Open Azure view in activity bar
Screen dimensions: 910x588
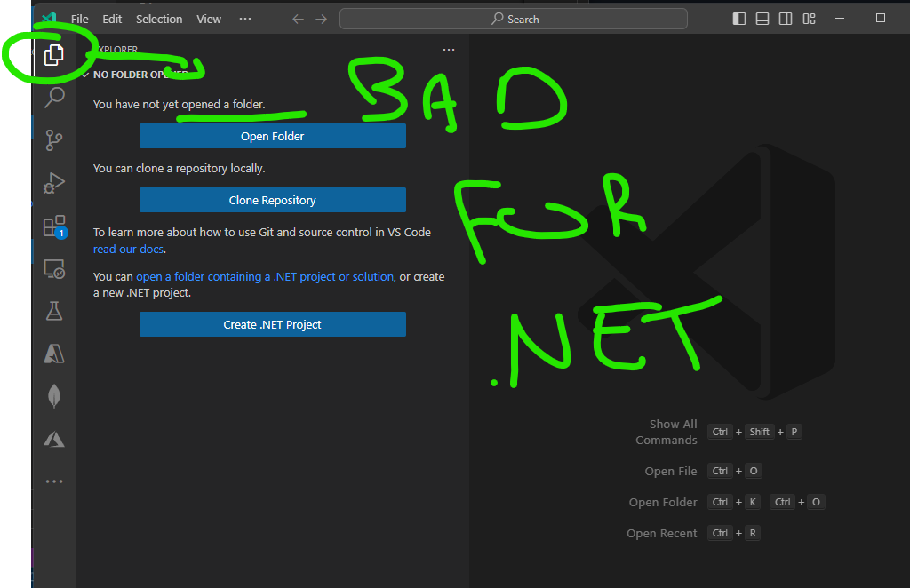[54, 354]
